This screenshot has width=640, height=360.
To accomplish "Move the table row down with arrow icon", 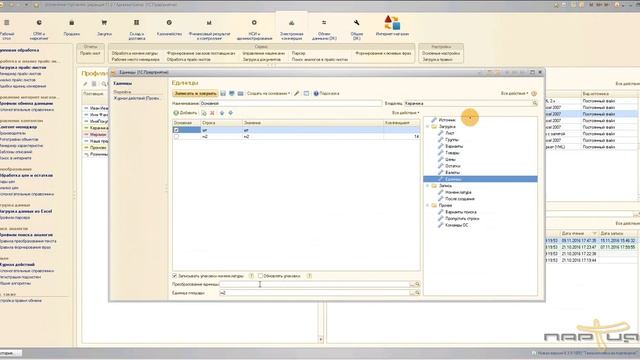I will click(231, 113).
